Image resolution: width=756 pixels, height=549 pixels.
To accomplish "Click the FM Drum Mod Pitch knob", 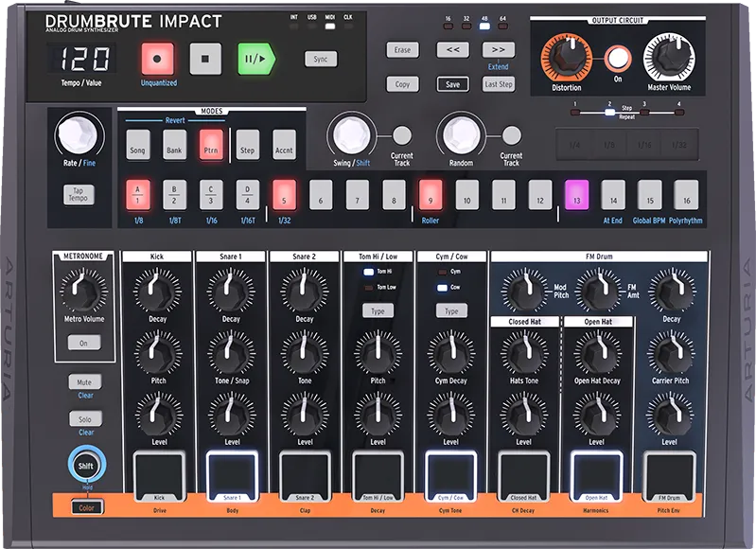I will click(x=524, y=291).
